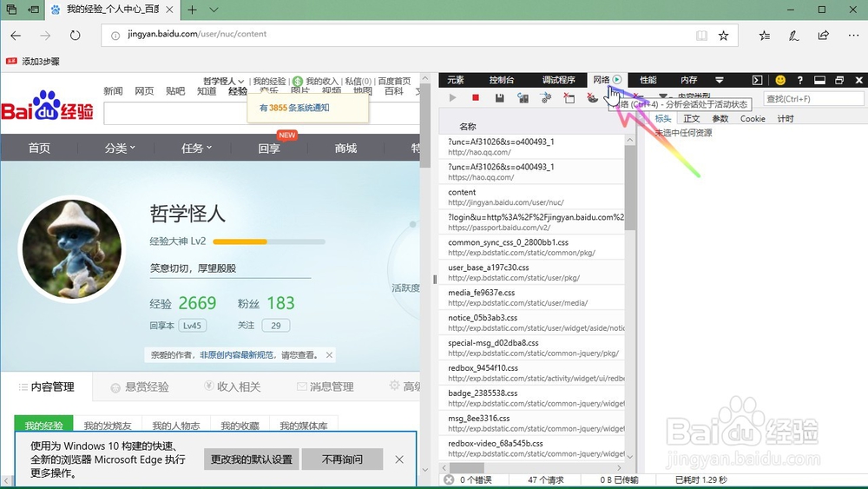
Task: Click the Smurf cat profile avatar
Action: 71,249
